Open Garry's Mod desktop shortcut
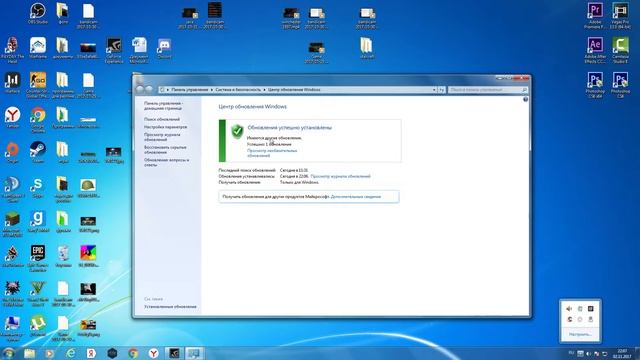The image size is (640, 360). tap(38, 222)
